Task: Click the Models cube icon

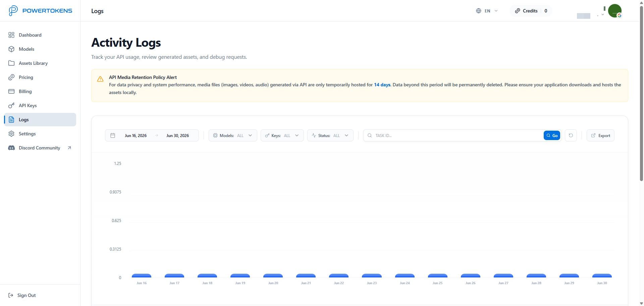Action: [11, 49]
